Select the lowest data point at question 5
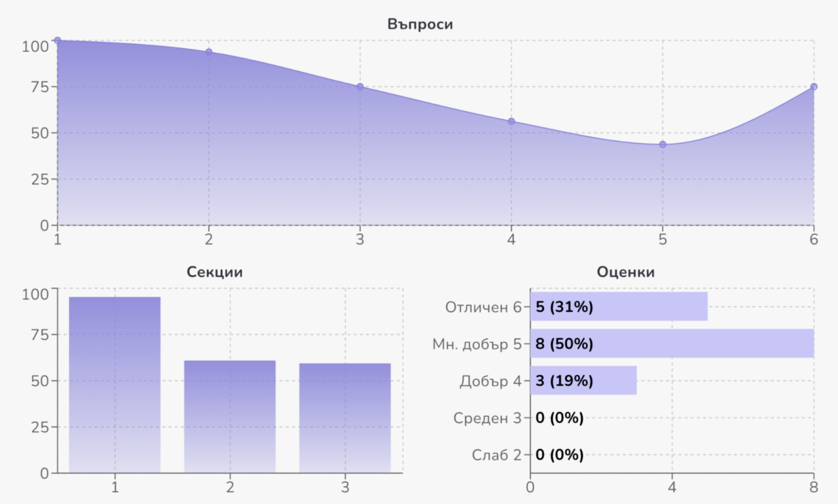 point(663,144)
